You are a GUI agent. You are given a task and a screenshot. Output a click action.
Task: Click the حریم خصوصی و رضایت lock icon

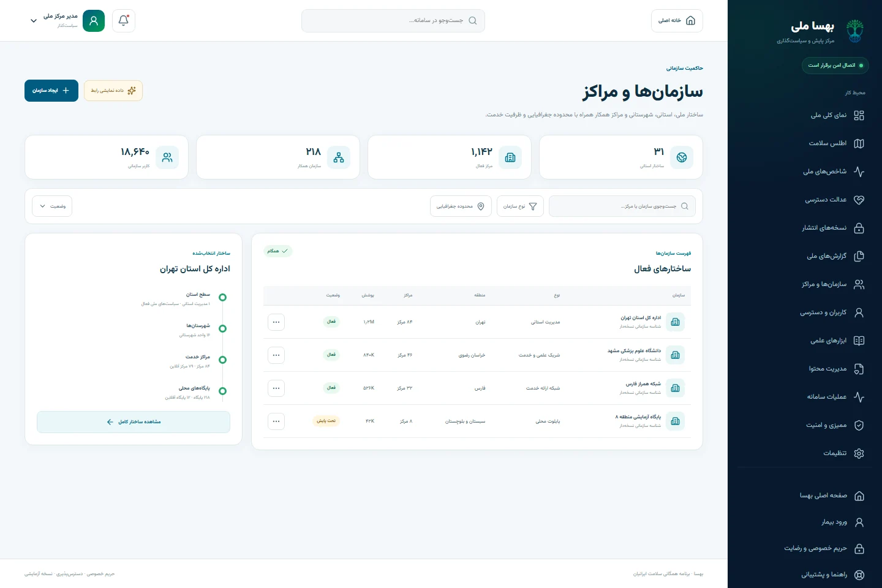(x=859, y=549)
